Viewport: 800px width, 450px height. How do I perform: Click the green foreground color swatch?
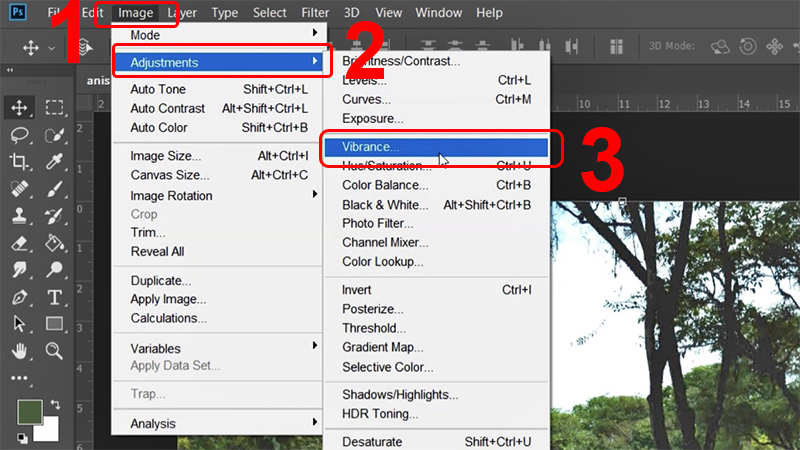[x=29, y=412]
